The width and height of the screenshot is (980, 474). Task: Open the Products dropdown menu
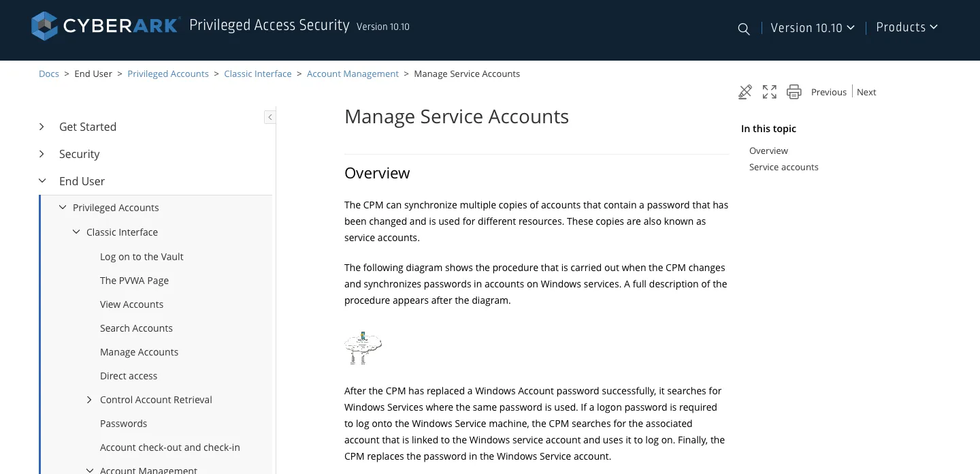coord(907,27)
